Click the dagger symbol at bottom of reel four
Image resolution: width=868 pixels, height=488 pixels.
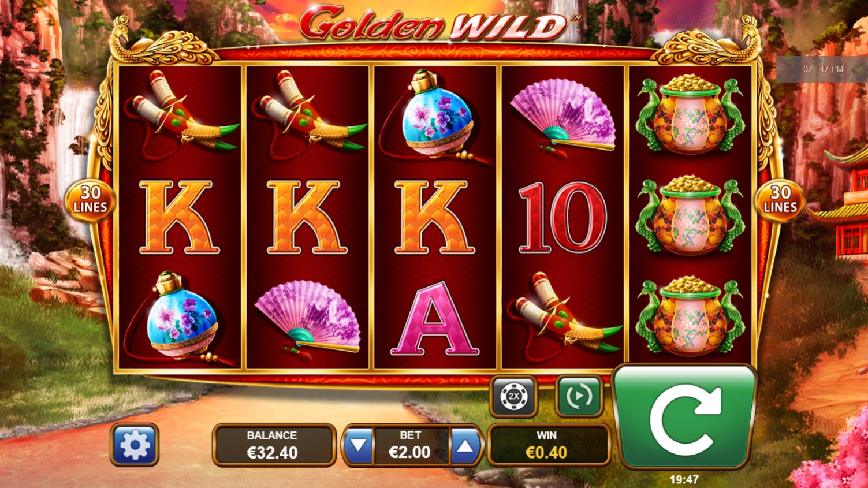tap(563, 315)
